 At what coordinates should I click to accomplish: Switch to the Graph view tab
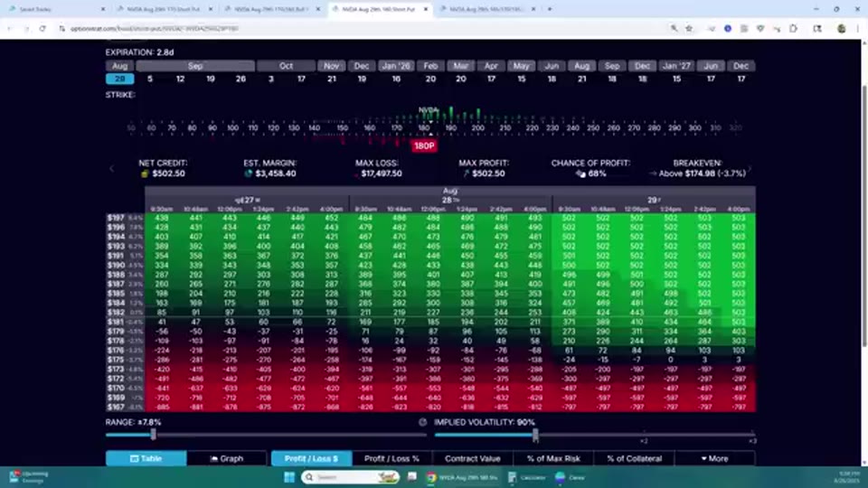click(227, 458)
